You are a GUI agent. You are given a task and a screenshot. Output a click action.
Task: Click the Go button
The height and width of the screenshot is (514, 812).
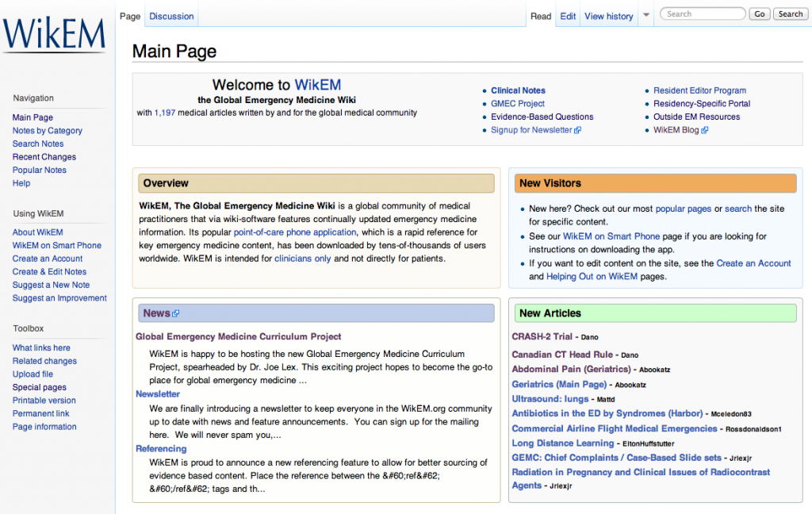pos(759,13)
